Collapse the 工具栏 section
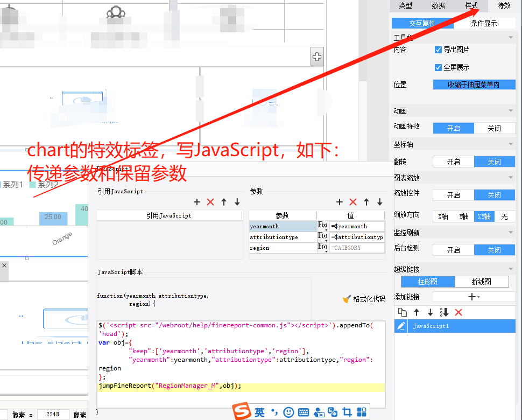This screenshot has width=522, height=420. pyautogui.click(x=511, y=37)
